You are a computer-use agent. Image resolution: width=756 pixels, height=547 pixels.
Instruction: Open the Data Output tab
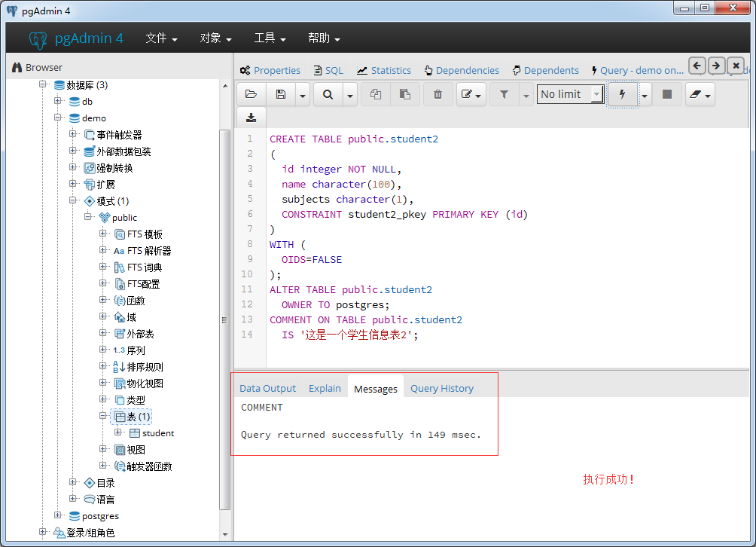click(x=267, y=388)
